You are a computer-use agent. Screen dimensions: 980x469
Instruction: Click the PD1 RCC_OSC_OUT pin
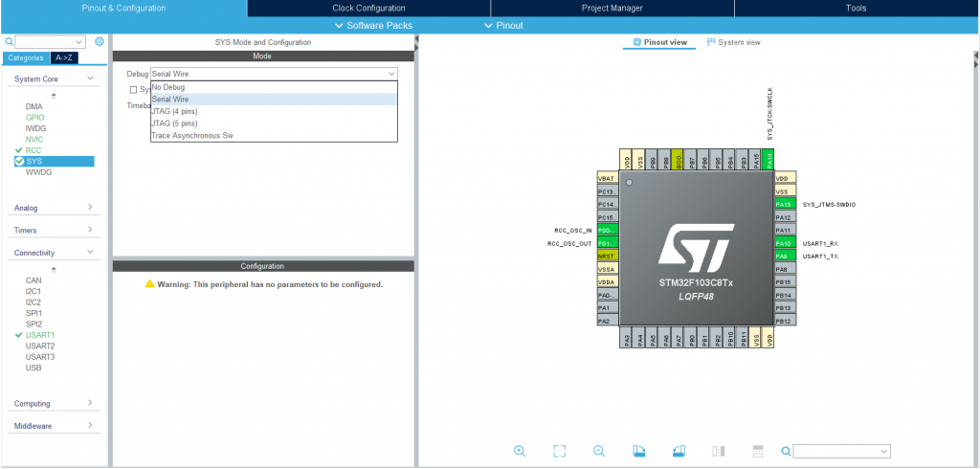tap(608, 243)
